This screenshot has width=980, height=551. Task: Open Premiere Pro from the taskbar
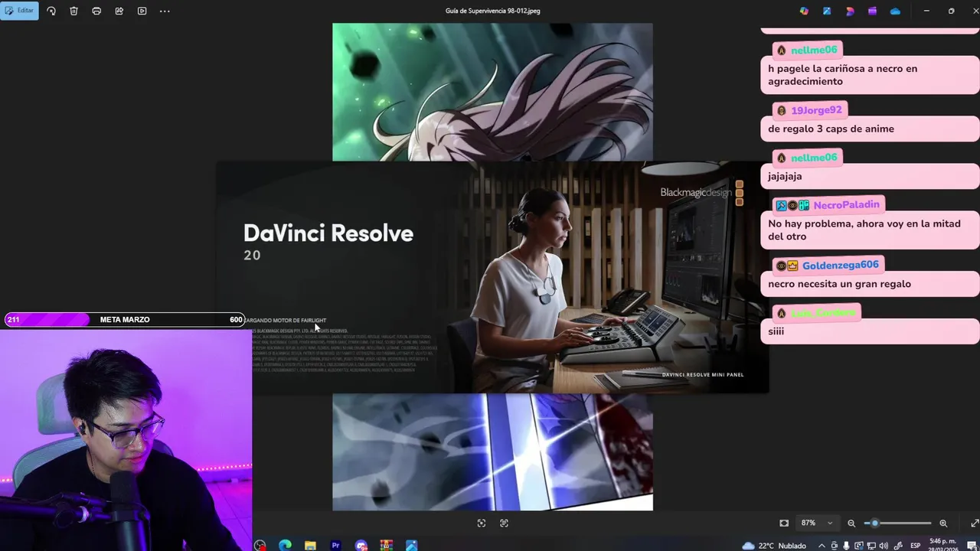[x=335, y=546]
